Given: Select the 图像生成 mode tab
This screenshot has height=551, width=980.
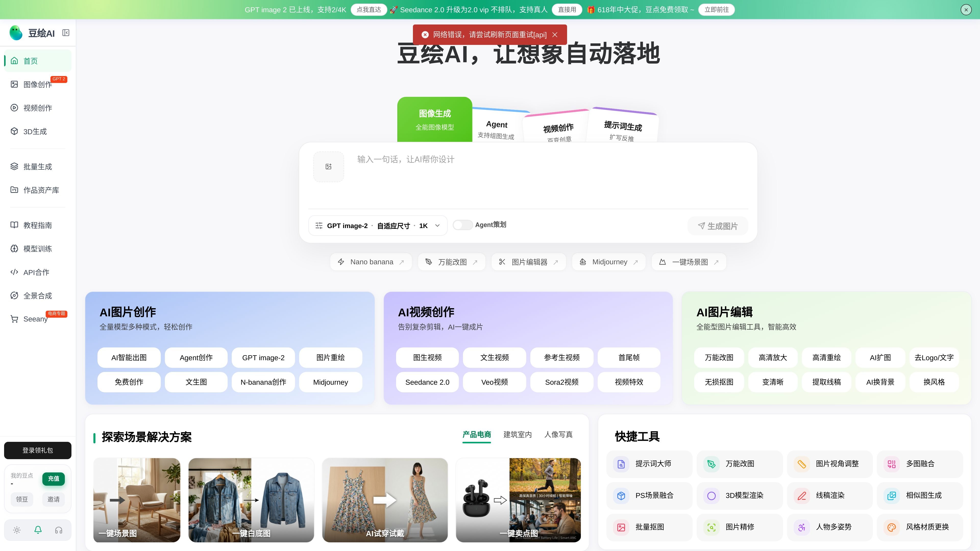Looking at the screenshot, I should (x=434, y=119).
